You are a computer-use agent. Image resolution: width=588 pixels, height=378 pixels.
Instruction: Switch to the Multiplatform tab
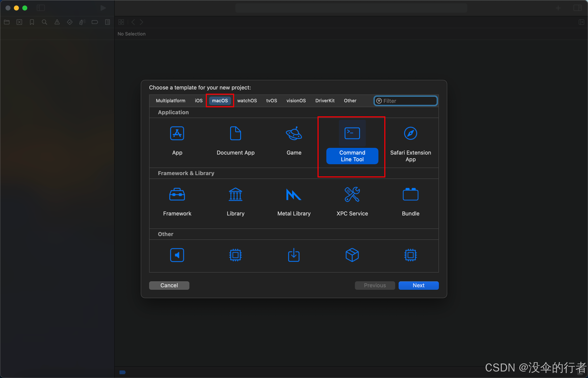pos(171,101)
